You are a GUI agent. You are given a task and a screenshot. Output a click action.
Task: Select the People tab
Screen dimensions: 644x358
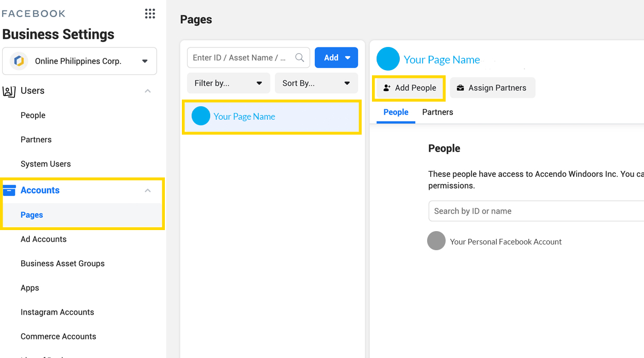coord(396,112)
